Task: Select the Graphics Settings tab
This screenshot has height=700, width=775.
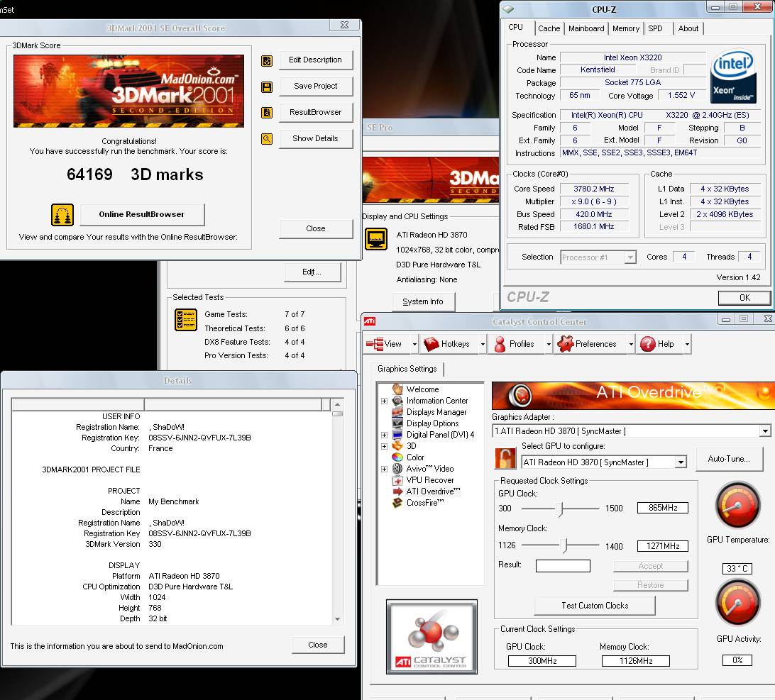Action: pos(407,369)
